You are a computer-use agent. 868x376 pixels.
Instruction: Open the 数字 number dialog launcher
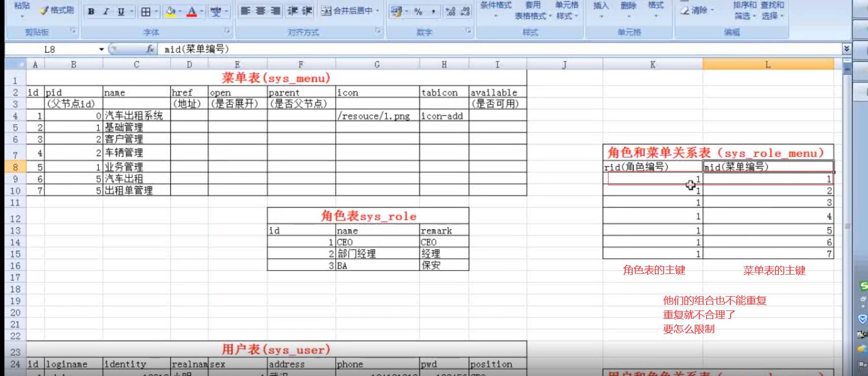coord(468,31)
